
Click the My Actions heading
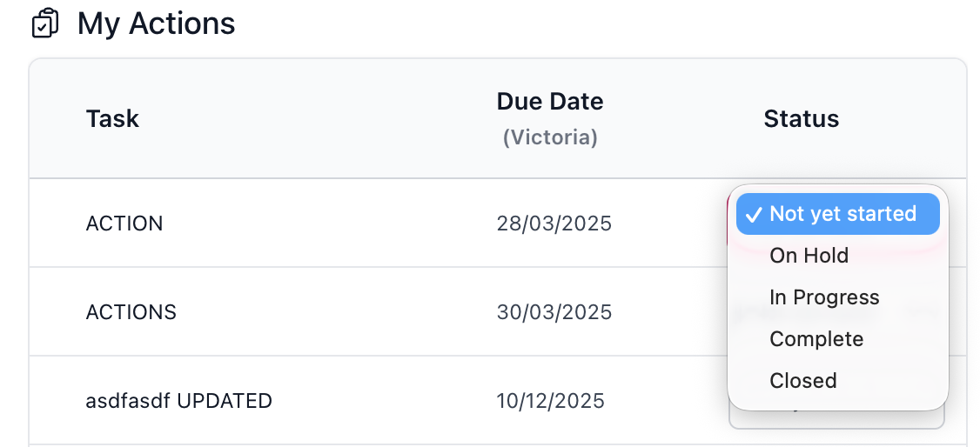[x=156, y=23]
